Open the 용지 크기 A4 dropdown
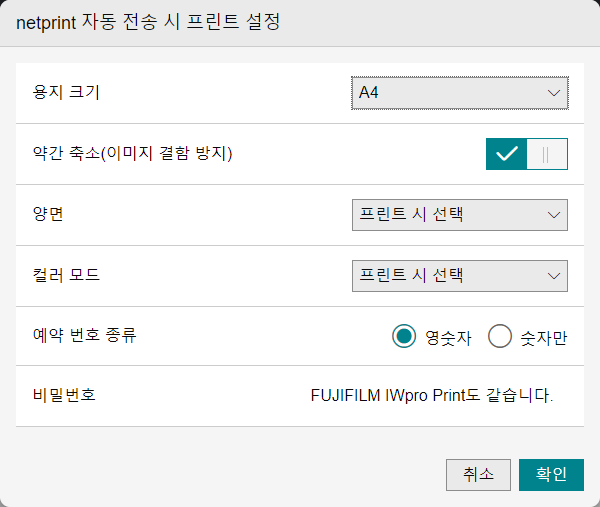 [459, 93]
